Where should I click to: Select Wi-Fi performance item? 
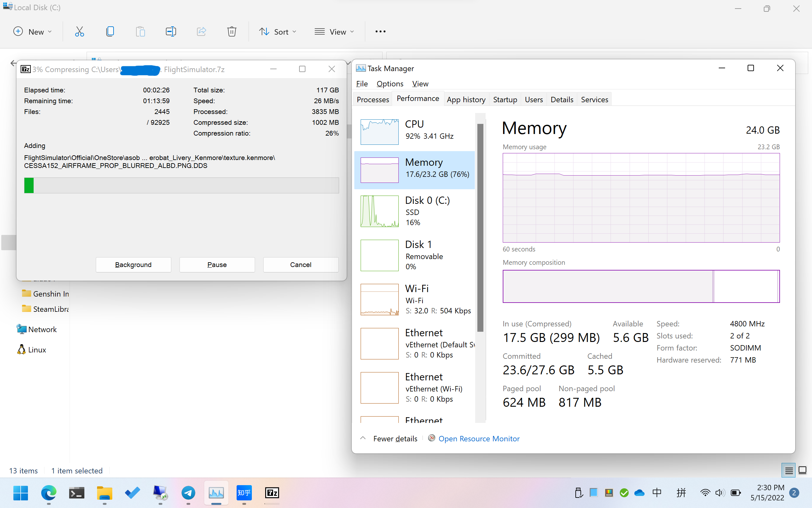point(414,299)
